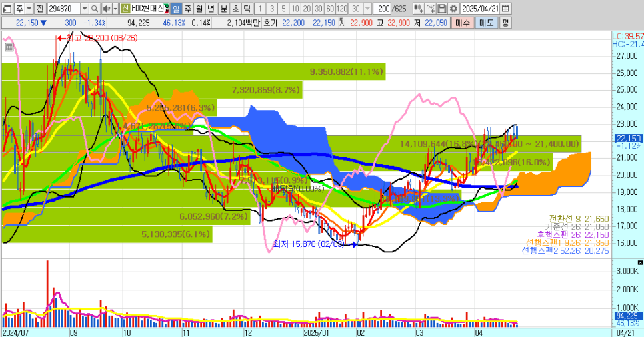Screen dimensions: 644x337
Task: Select the 1 interval button
Action: tap(260, 8)
